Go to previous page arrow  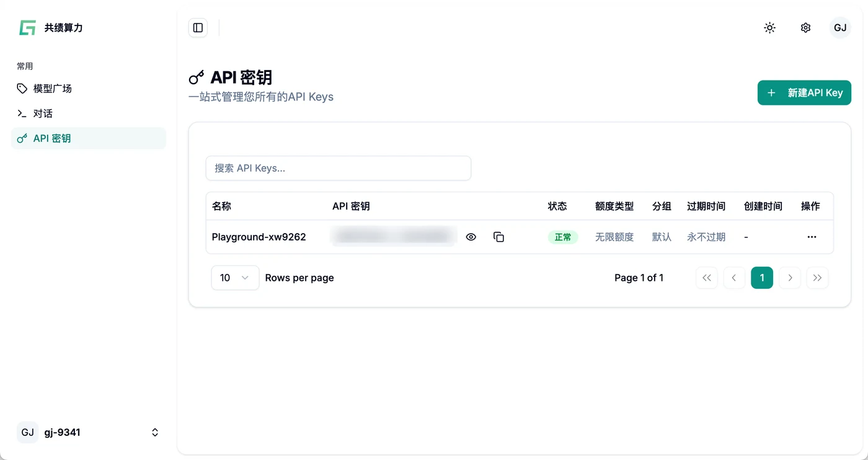tap(734, 278)
